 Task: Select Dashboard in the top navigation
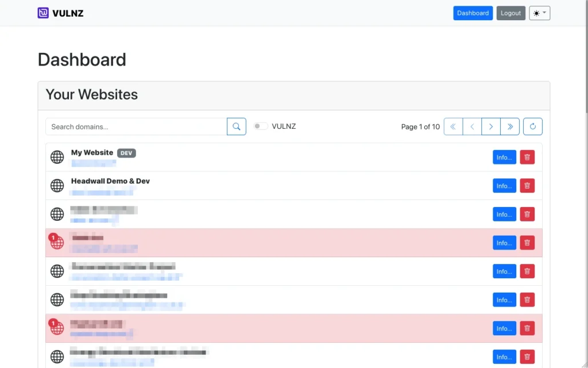coord(473,13)
